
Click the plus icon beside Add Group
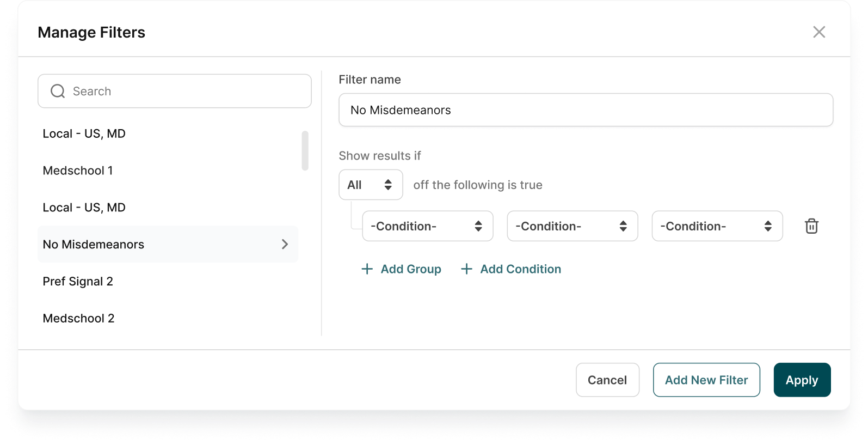tap(367, 269)
